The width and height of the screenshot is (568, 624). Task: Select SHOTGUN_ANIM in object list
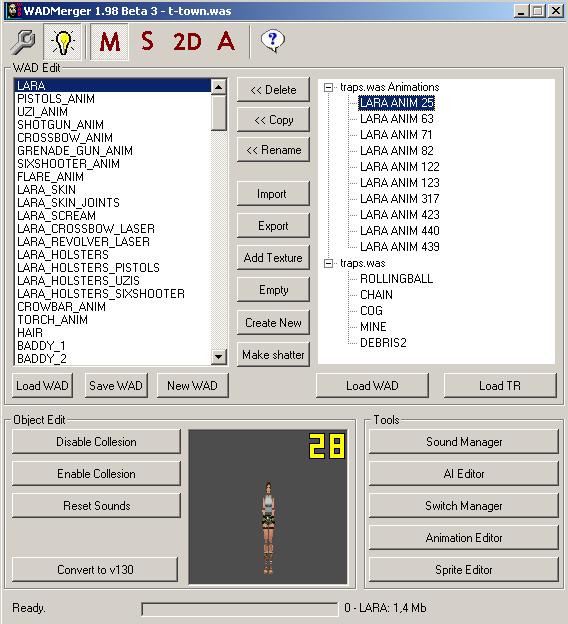coord(113,125)
